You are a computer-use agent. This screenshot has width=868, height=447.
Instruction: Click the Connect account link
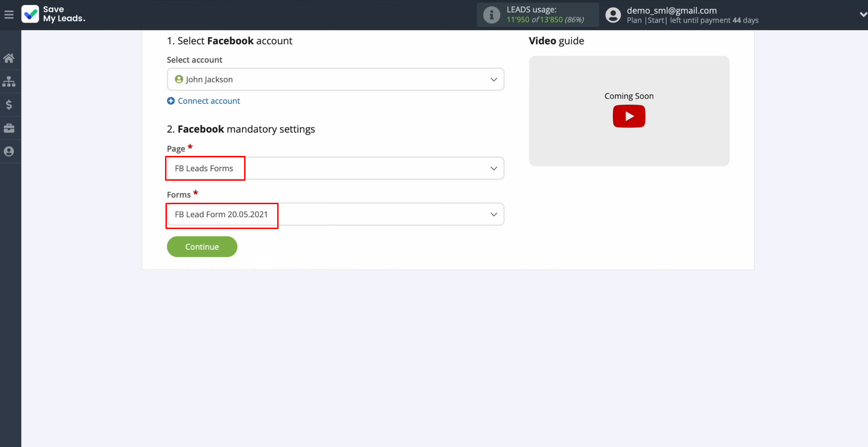click(209, 101)
